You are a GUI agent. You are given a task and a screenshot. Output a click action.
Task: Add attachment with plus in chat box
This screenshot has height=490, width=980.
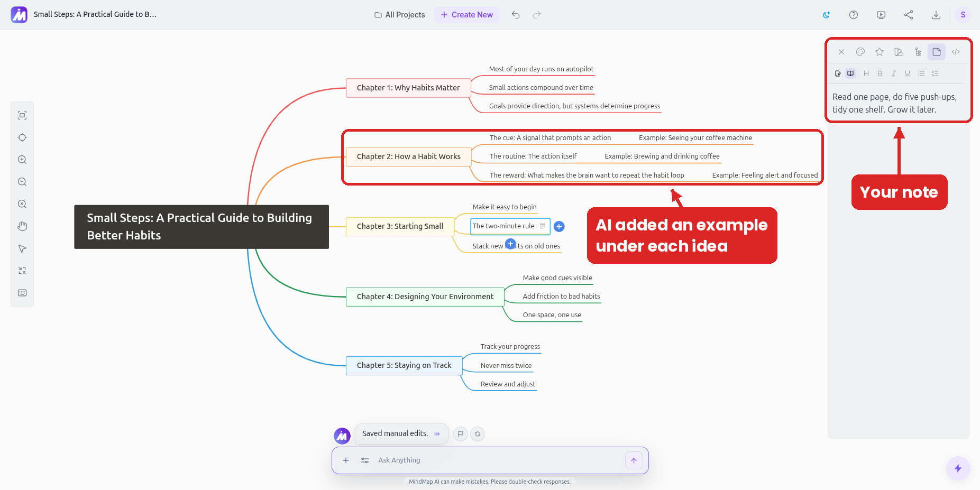click(x=346, y=460)
